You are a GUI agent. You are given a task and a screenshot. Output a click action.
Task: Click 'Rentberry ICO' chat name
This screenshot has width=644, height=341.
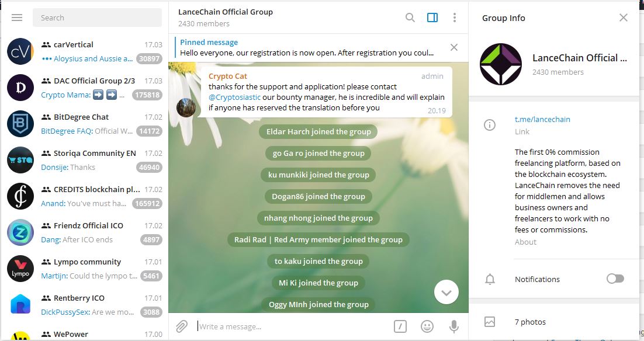tap(79, 298)
